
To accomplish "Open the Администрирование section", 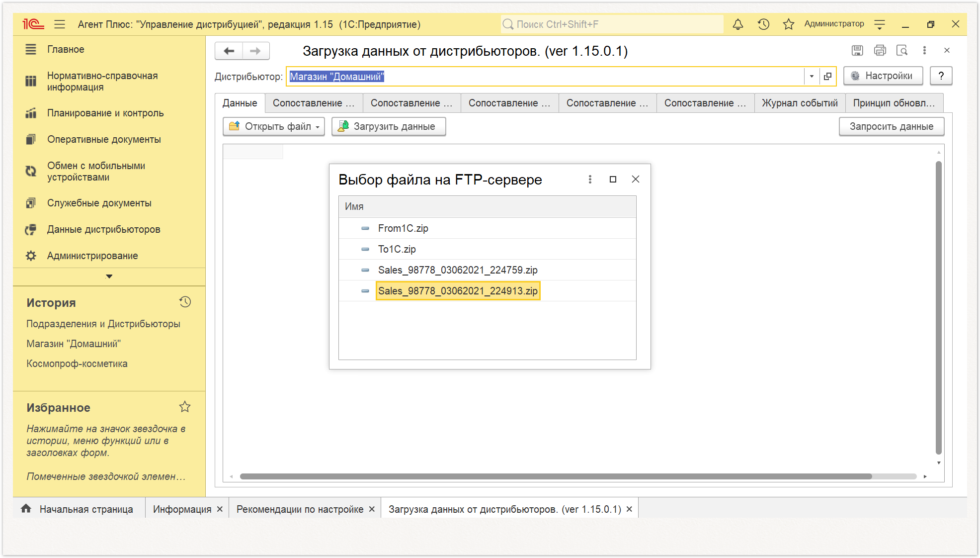I will [x=92, y=256].
